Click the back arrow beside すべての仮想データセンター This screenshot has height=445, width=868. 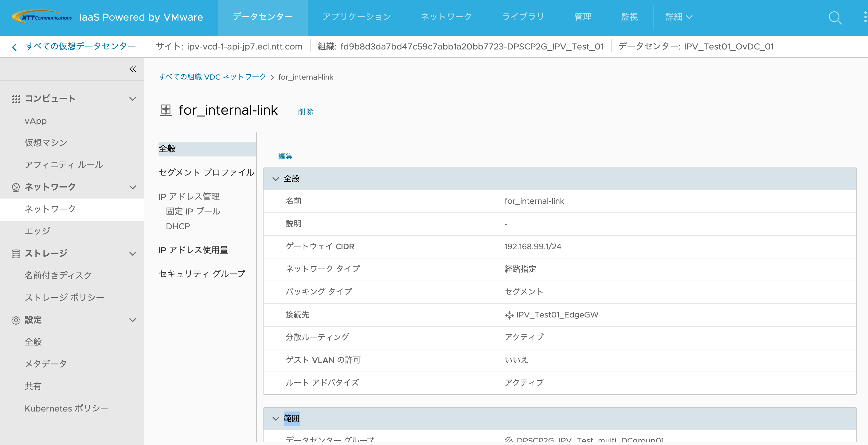pos(14,46)
